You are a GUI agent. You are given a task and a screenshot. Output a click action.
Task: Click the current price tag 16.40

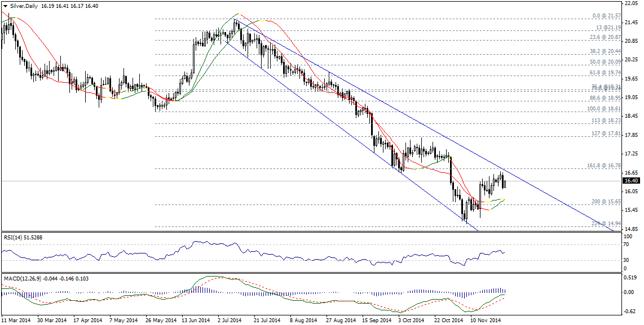pos(631,181)
